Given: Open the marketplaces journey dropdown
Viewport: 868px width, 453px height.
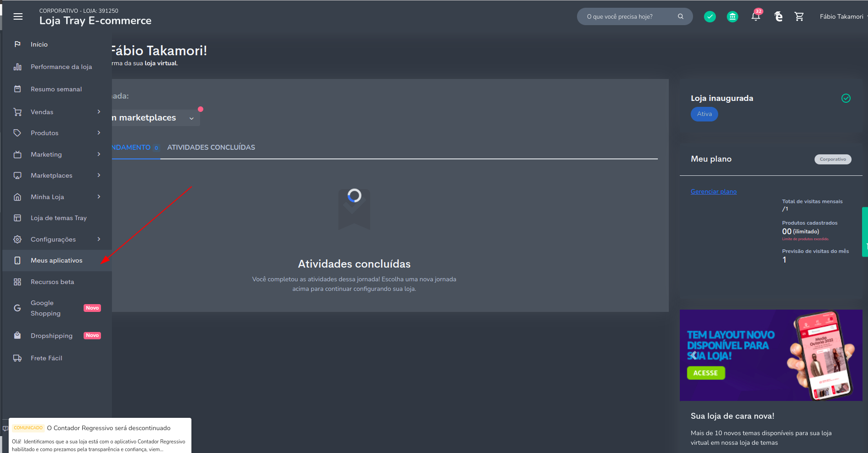Looking at the screenshot, I should 191,118.
